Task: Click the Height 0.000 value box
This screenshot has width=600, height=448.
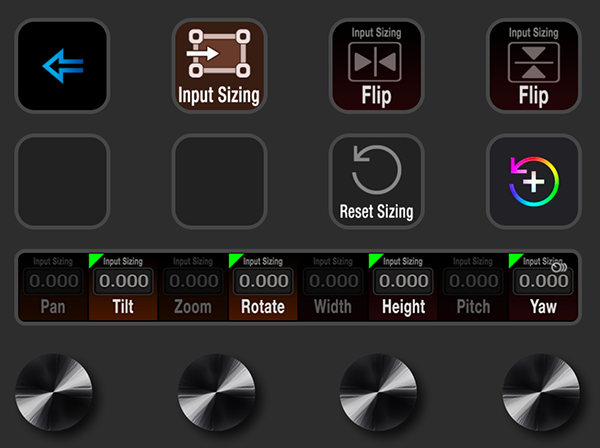Action: pos(403,281)
